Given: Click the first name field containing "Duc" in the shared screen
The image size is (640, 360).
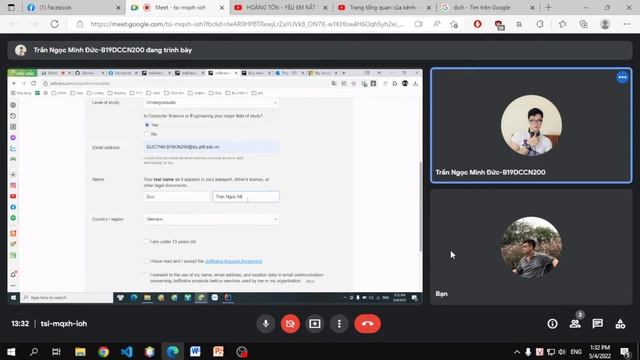Looking at the screenshot, I should (x=177, y=197).
